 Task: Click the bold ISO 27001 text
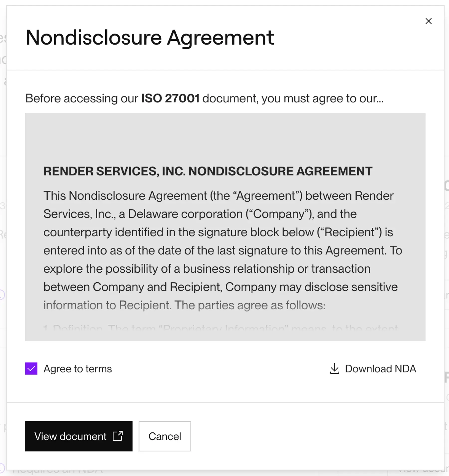170,98
